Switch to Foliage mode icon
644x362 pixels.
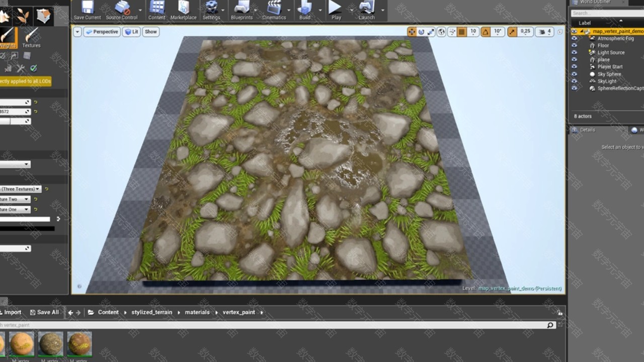pyautogui.click(x=22, y=16)
